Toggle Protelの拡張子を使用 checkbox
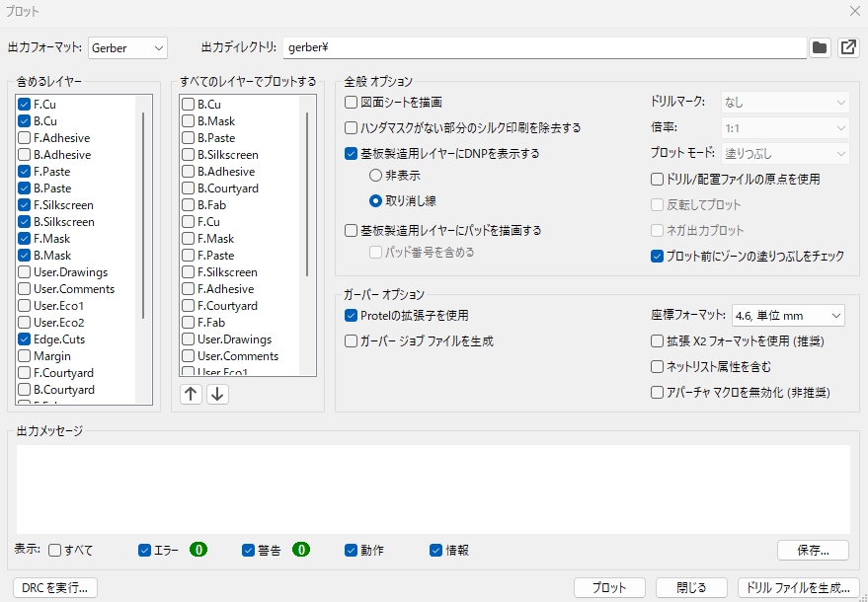 pyautogui.click(x=351, y=316)
